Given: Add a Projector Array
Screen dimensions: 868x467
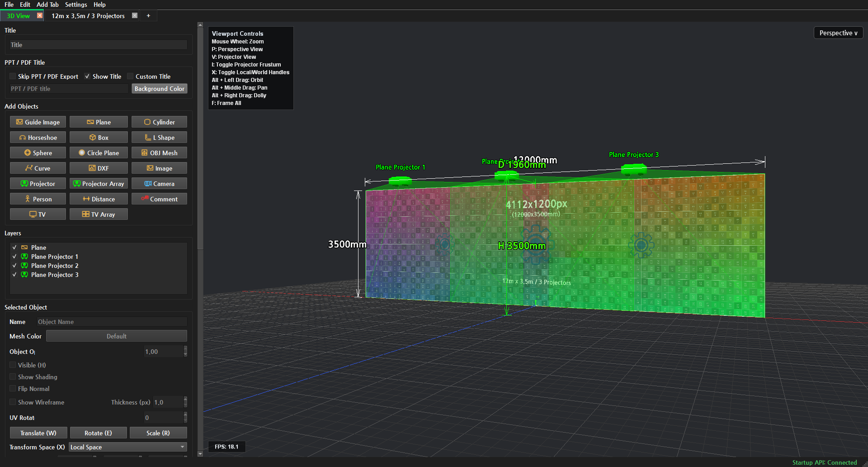Looking at the screenshot, I should (99, 184).
